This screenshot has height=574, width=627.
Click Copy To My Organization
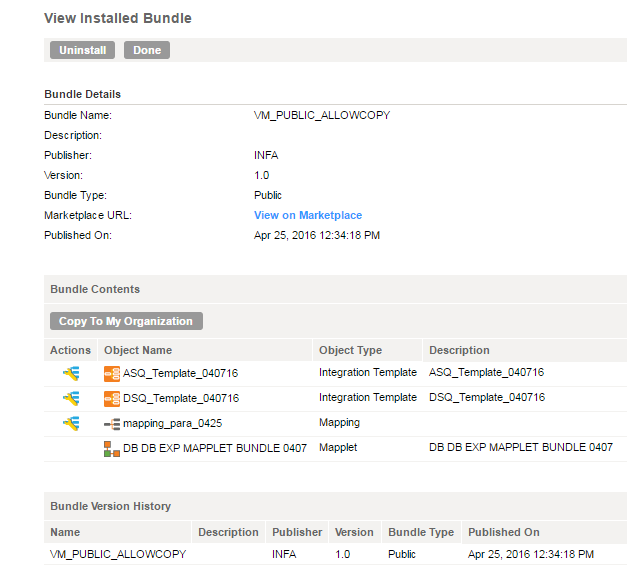(x=126, y=321)
